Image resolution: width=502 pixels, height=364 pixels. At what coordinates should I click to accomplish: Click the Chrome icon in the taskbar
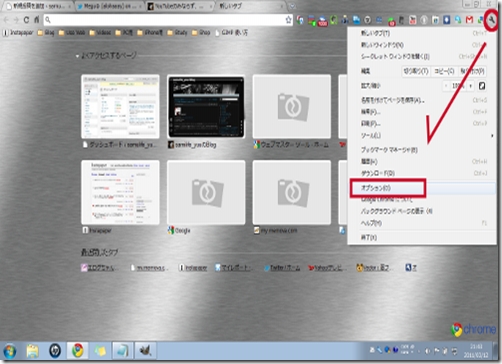click(x=77, y=351)
